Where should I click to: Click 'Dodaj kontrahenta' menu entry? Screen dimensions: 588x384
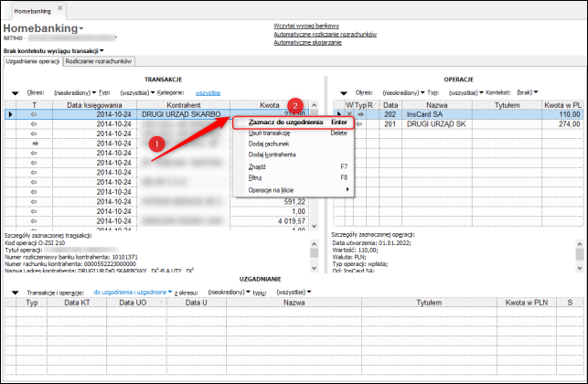coord(272,155)
